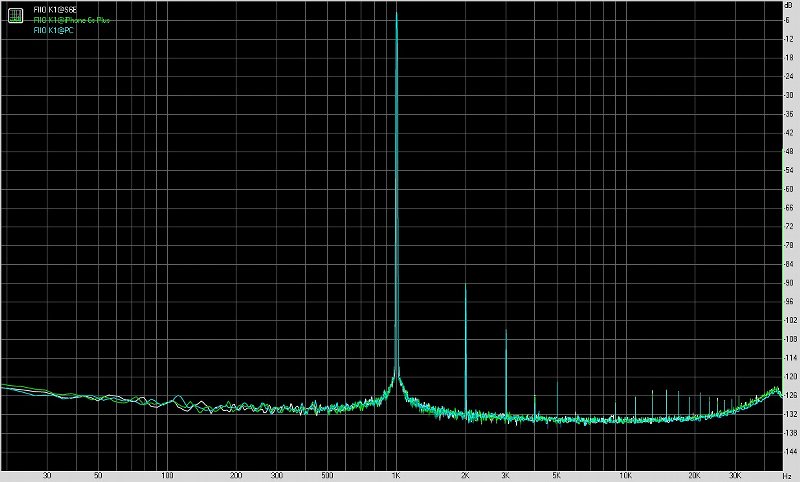Click the 100 Hz frequency axis label
The image size is (800, 482).
pyautogui.click(x=168, y=475)
